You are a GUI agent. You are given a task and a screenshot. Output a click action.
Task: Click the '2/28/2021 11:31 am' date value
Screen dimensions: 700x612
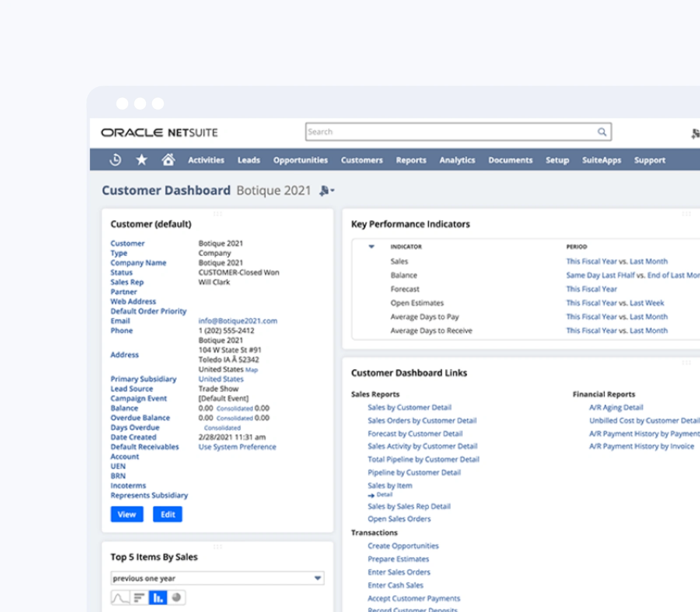[x=232, y=437]
